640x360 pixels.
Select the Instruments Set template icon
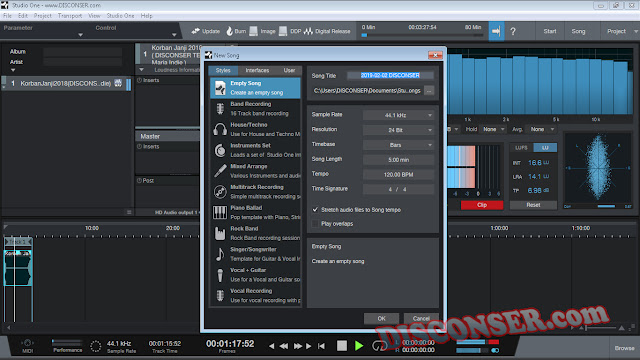tap(220, 150)
